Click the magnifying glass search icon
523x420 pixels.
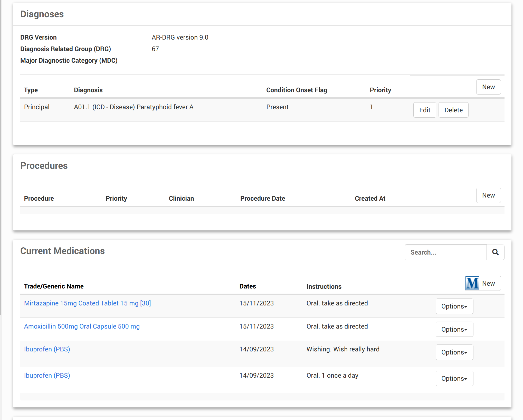(x=495, y=252)
